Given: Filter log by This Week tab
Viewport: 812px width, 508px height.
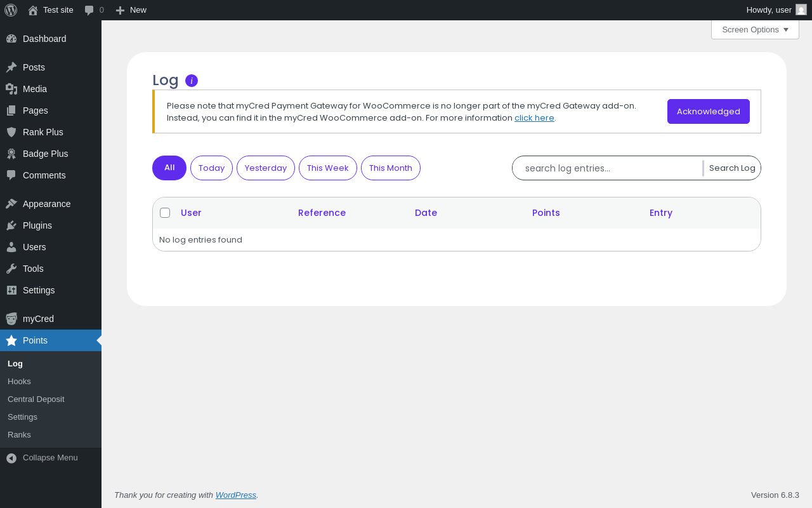Looking at the screenshot, I should point(328,168).
